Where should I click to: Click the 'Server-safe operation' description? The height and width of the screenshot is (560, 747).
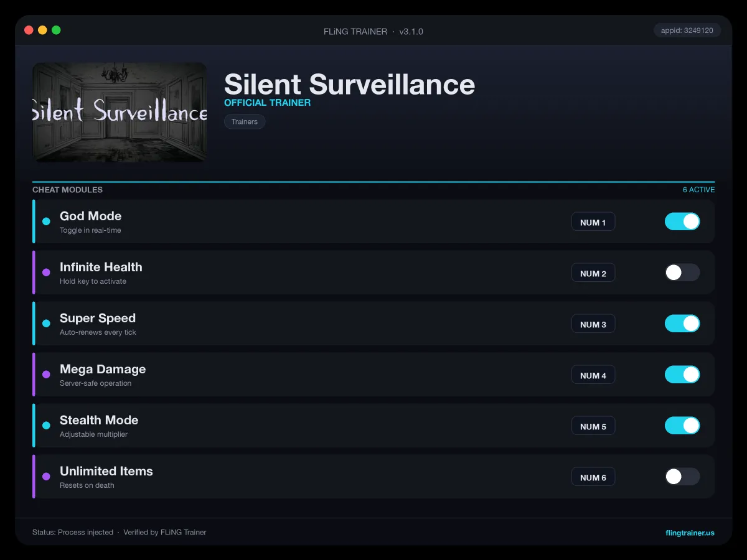tap(95, 383)
